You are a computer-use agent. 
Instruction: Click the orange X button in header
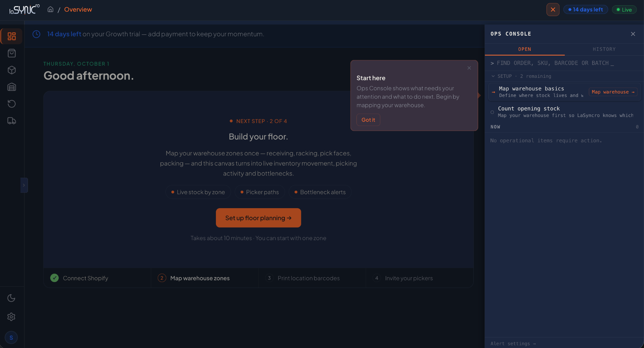pyautogui.click(x=553, y=10)
